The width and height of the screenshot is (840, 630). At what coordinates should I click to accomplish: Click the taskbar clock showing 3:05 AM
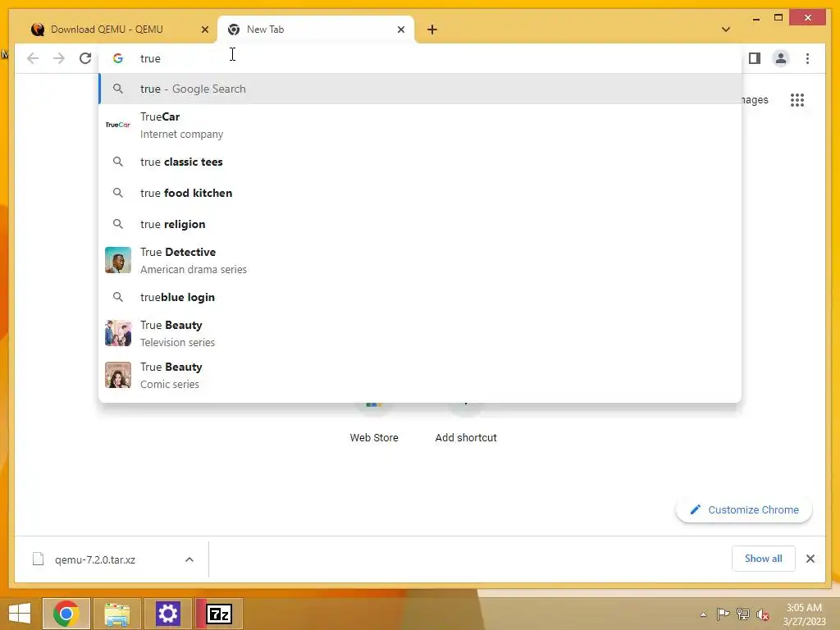pyautogui.click(x=804, y=614)
